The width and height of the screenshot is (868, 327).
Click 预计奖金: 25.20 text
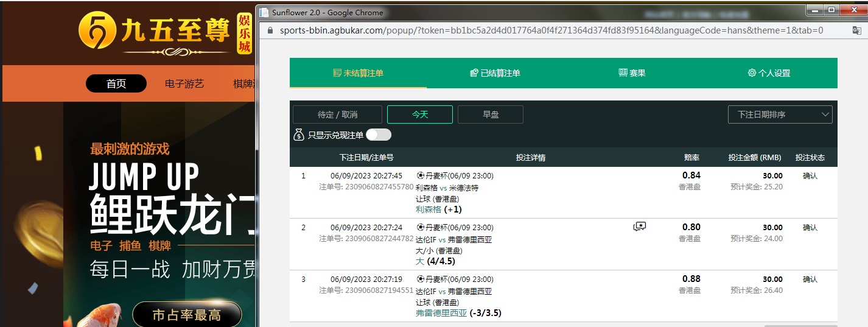coord(757,187)
